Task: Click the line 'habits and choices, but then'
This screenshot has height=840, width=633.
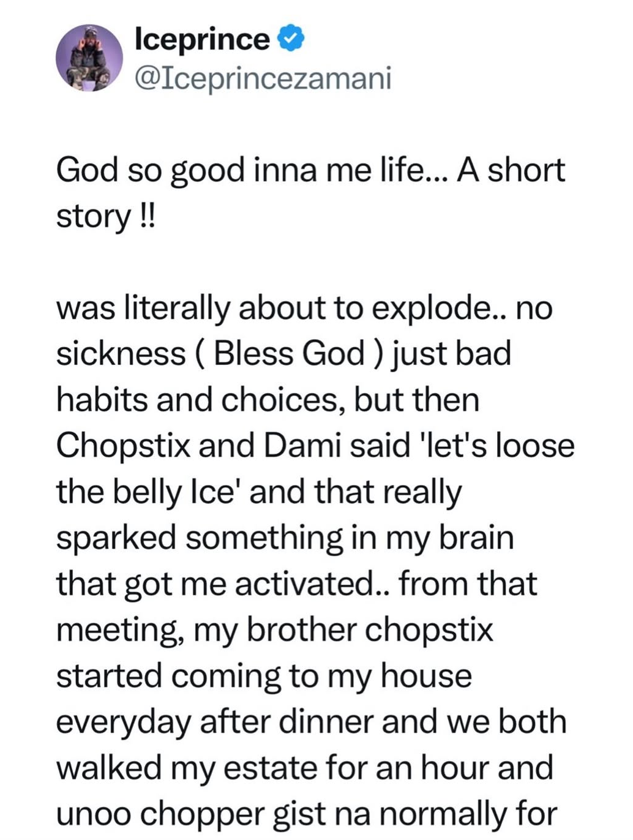Action: 268,400
